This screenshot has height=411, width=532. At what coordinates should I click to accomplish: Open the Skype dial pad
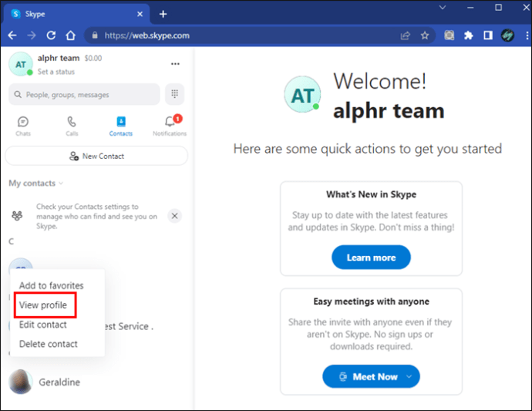pos(175,94)
